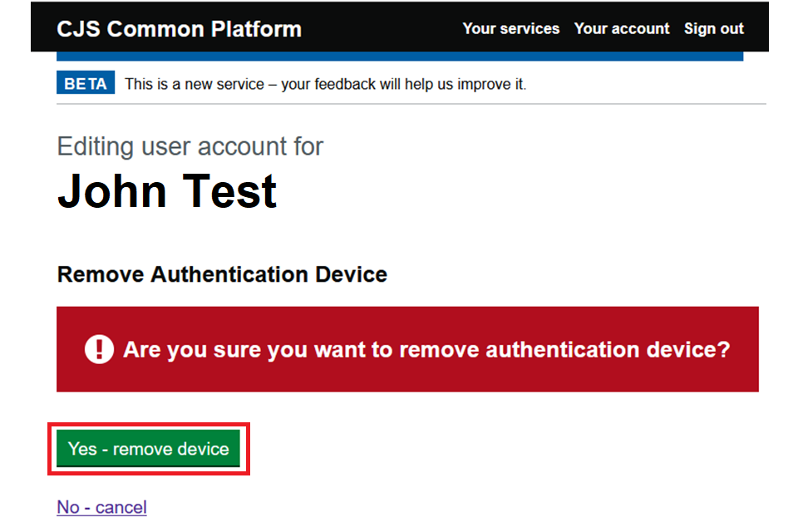Select the "Editing user account for" caption
Screen dimensions: 798x532
[x=190, y=146]
